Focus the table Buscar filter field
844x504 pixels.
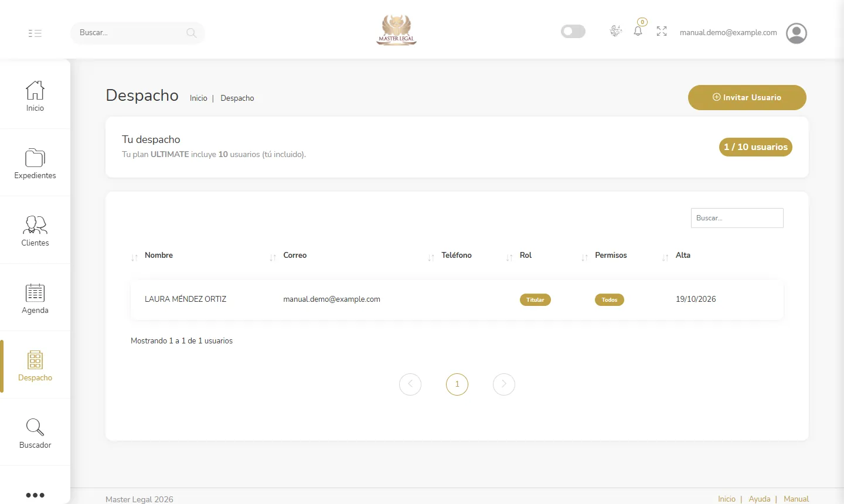pos(737,218)
